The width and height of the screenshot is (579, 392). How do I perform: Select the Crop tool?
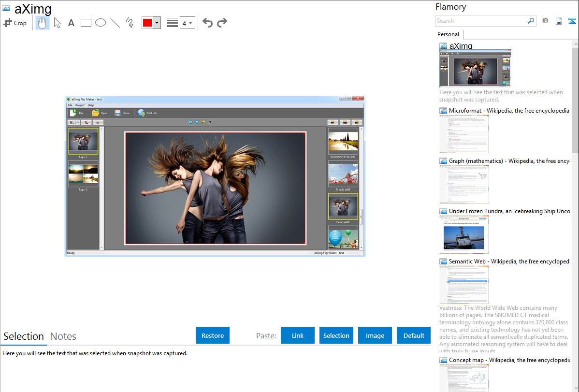click(15, 23)
